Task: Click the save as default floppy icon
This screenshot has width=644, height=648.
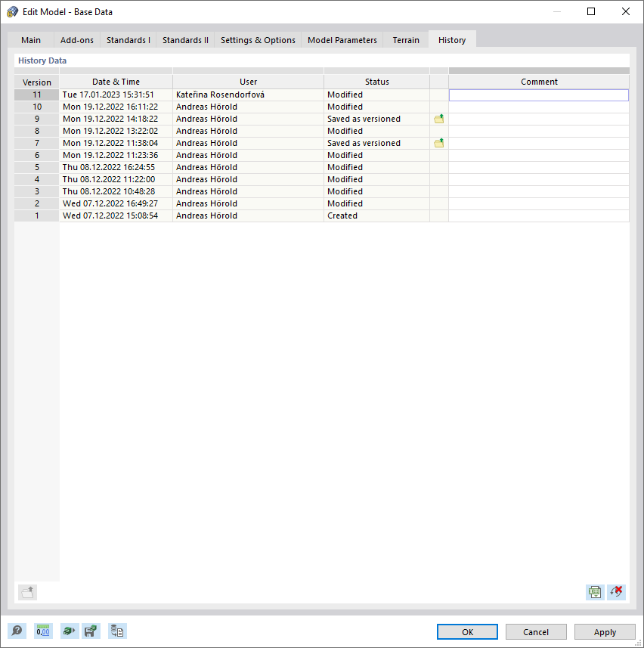Action: point(91,631)
